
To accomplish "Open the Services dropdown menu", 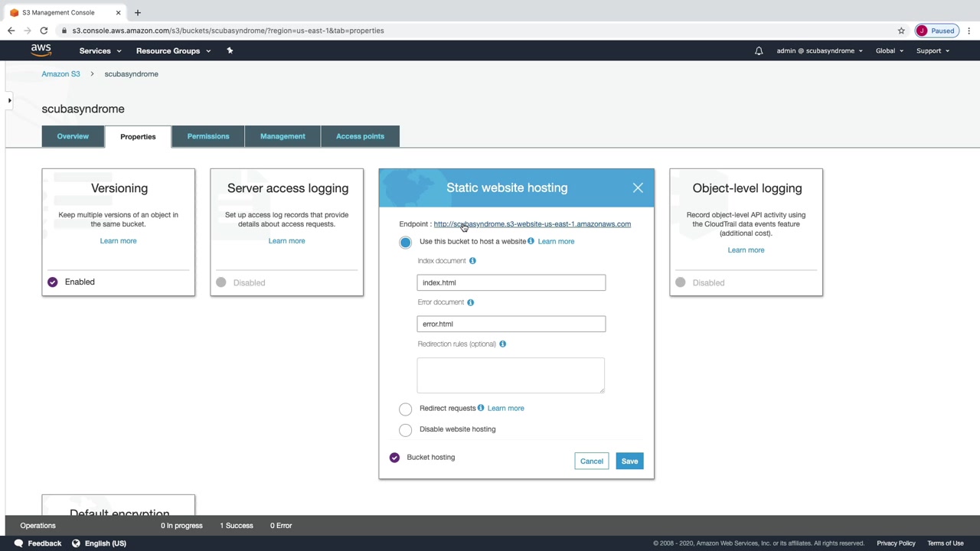I will click(x=100, y=51).
